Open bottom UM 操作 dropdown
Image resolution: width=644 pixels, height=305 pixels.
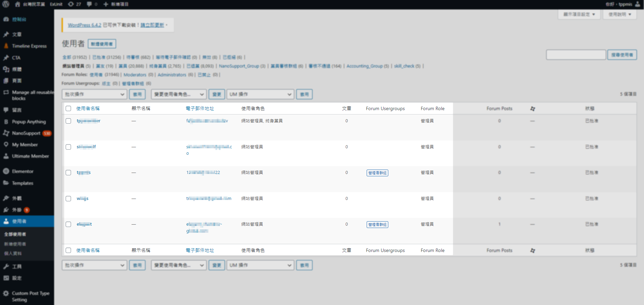pos(260,265)
